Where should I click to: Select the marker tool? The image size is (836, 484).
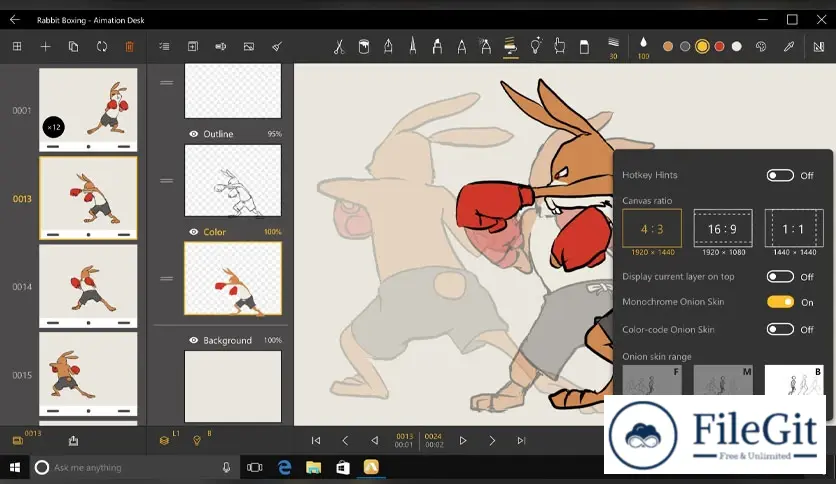click(x=437, y=46)
